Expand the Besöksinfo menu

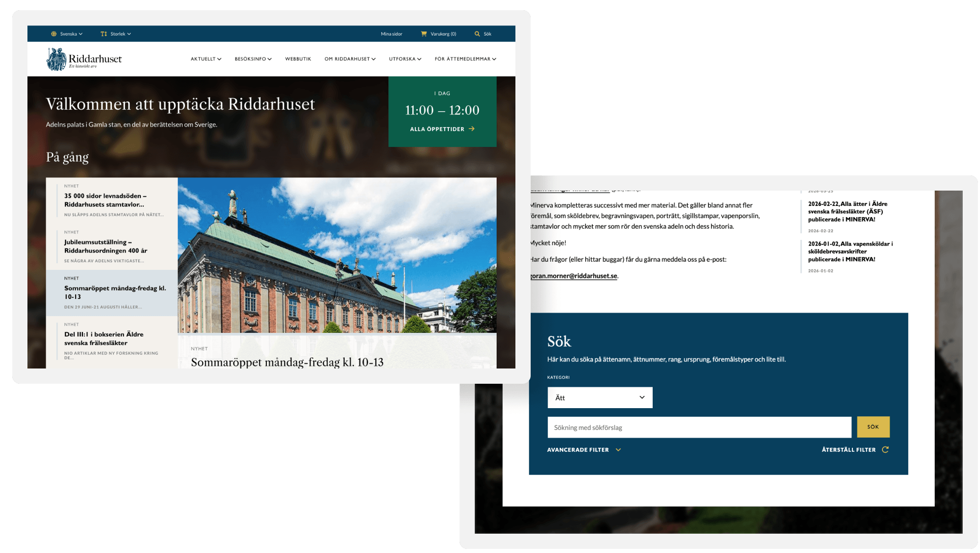pyautogui.click(x=253, y=59)
